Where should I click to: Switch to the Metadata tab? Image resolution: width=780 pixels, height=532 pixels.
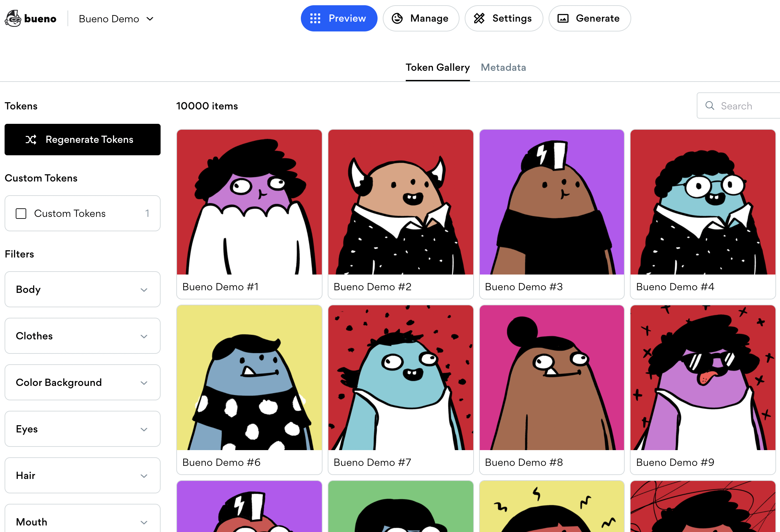click(x=504, y=67)
